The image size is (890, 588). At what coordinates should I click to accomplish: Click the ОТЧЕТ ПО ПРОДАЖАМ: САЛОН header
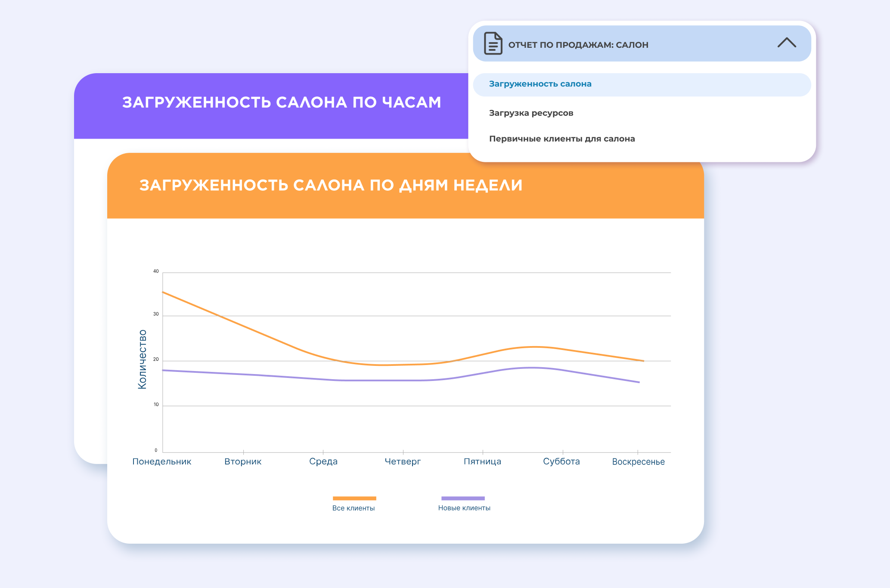(578, 45)
